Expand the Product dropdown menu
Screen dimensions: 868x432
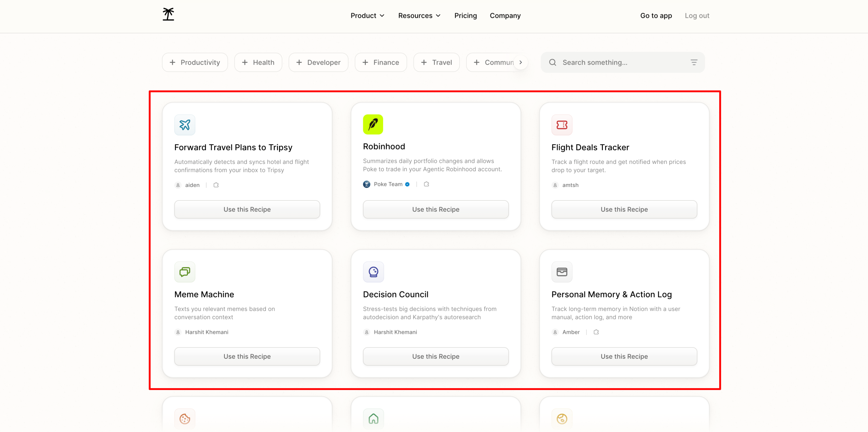368,16
